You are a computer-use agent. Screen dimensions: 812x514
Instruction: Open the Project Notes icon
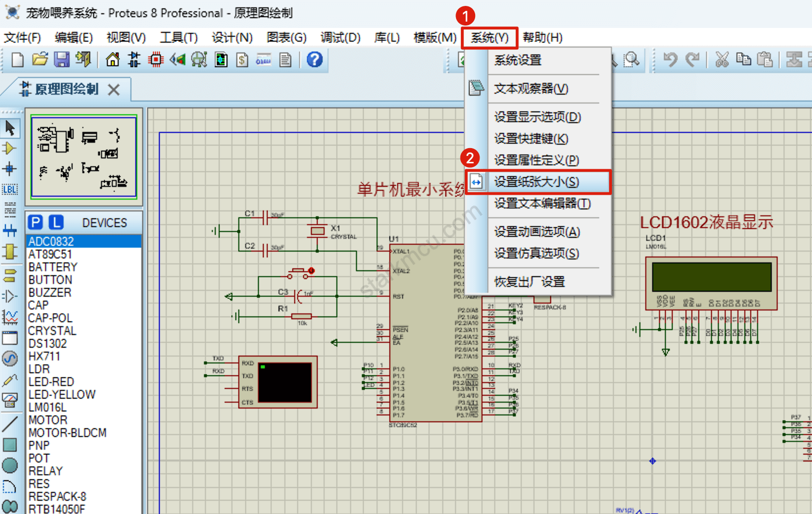[x=285, y=60]
